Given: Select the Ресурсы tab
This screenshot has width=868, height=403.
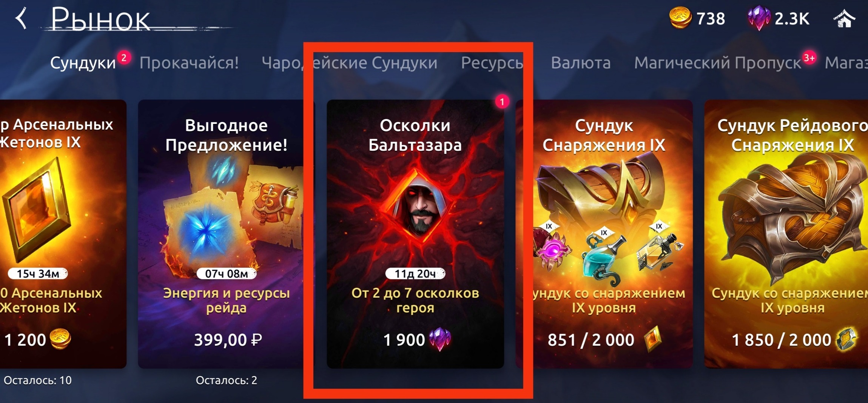Looking at the screenshot, I should click(492, 63).
